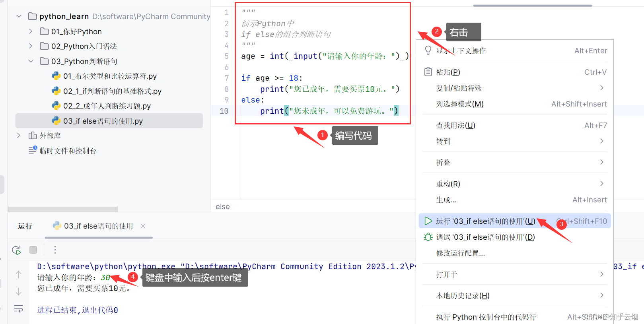
Task: Click the clipboard icon beside 粘贴
Action: tap(428, 72)
